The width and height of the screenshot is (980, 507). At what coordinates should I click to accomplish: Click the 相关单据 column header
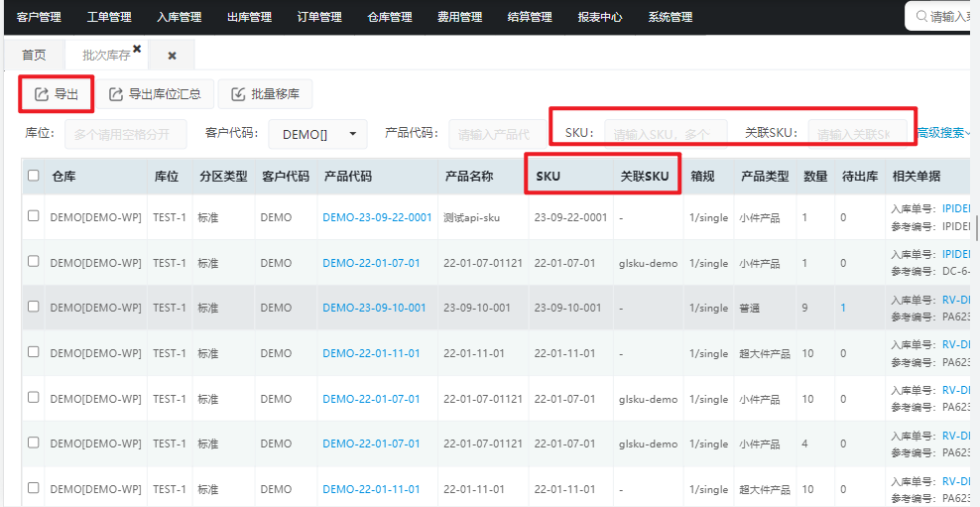[916, 177]
